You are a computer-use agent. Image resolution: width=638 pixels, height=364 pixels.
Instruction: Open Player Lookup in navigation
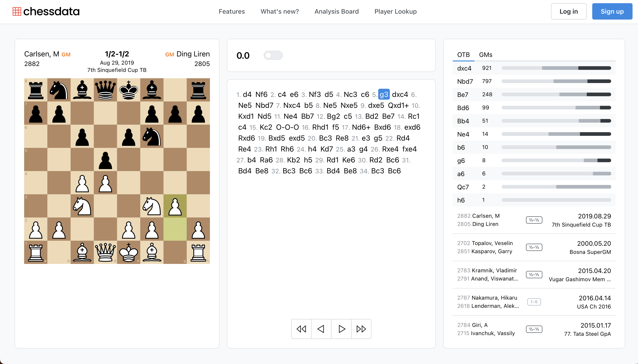pyautogui.click(x=395, y=12)
